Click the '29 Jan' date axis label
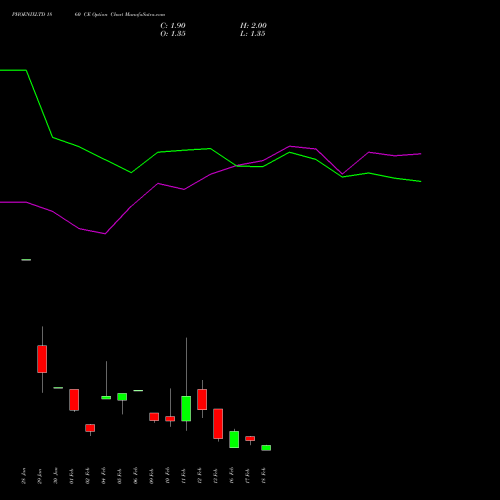 [x=40, y=476]
